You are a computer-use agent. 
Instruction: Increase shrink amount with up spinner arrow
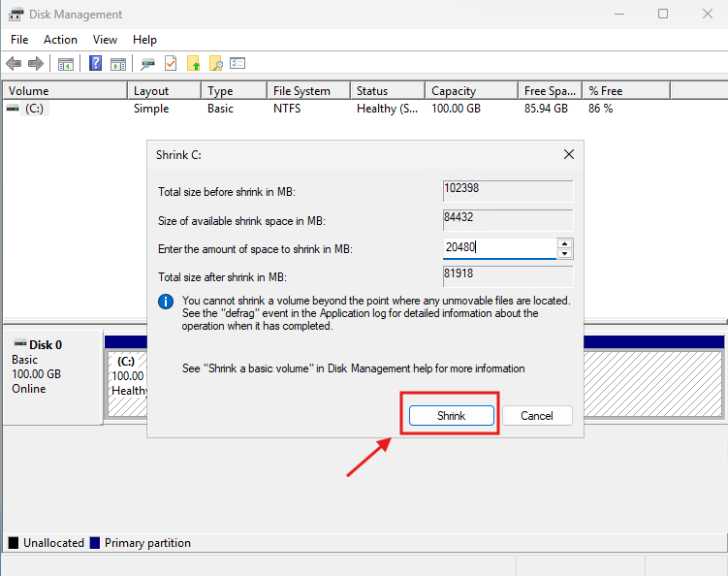(x=565, y=242)
